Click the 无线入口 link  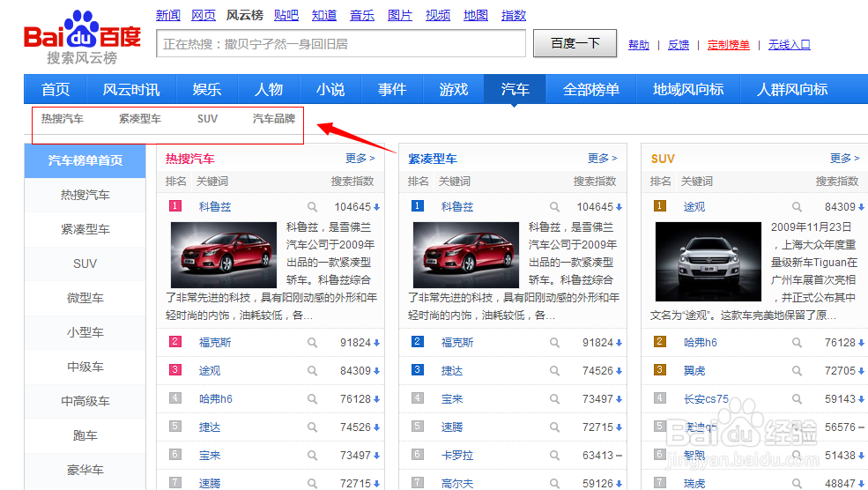tap(790, 45)
